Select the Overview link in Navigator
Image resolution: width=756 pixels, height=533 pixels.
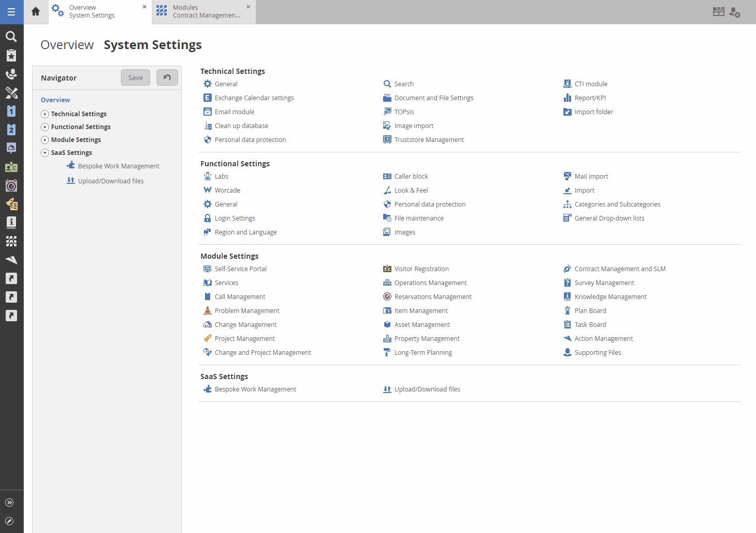[55, 100]
